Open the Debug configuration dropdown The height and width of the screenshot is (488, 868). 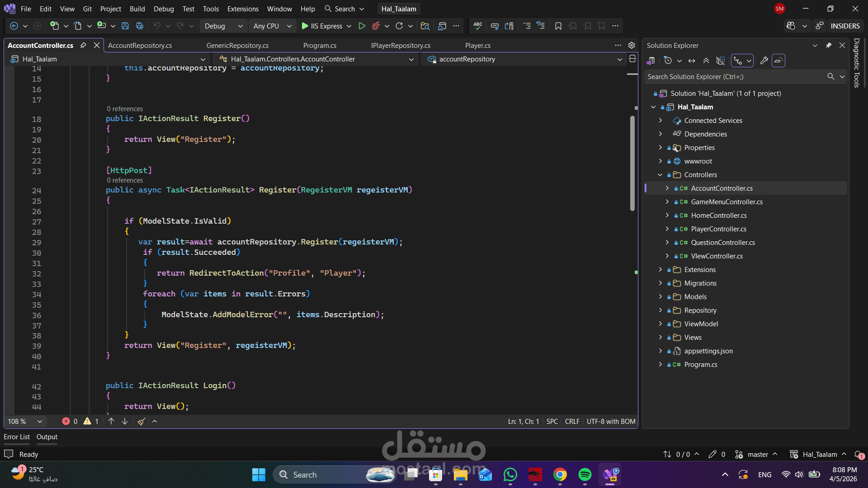(223, 26)
